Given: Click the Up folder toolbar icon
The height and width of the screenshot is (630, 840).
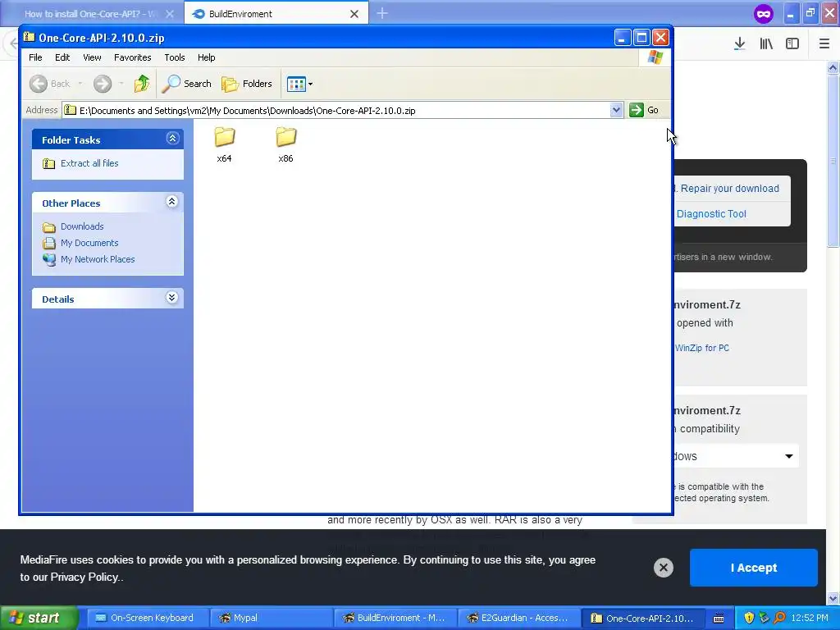Looking at the screenshot, I should coord(142,84).
